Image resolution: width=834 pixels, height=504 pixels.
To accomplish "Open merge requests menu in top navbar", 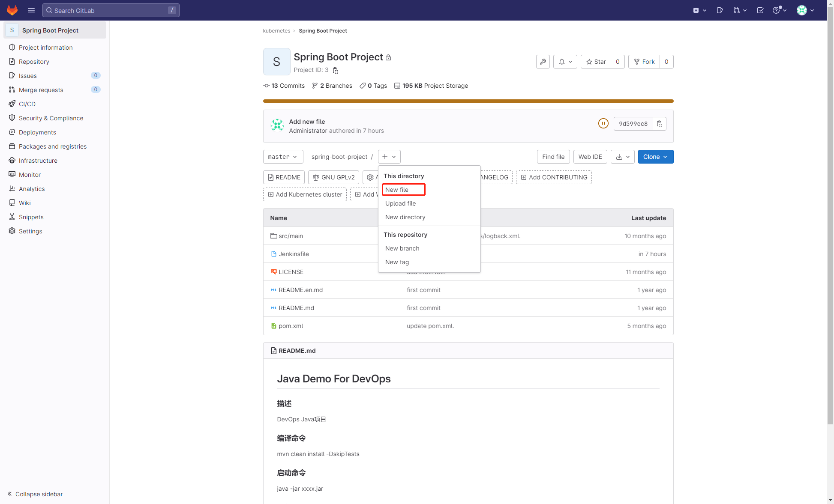I will tap(740, 10).
